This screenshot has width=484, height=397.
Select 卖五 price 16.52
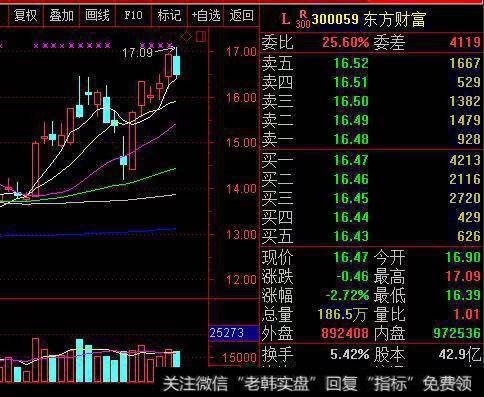tap(351, 63)
